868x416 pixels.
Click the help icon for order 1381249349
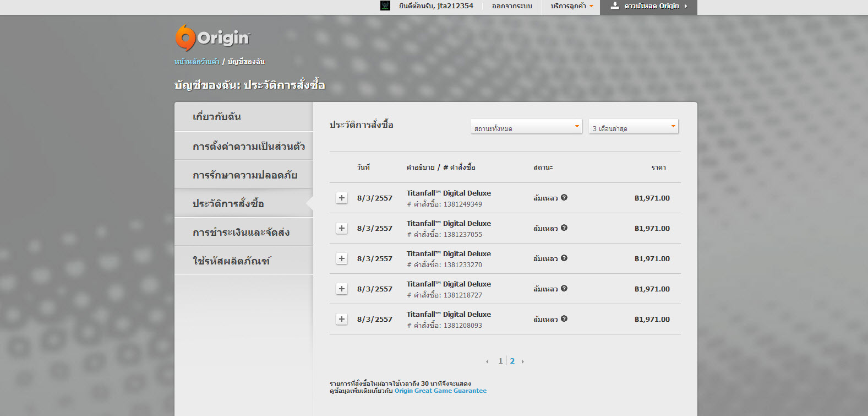click(x=564, y=197)
